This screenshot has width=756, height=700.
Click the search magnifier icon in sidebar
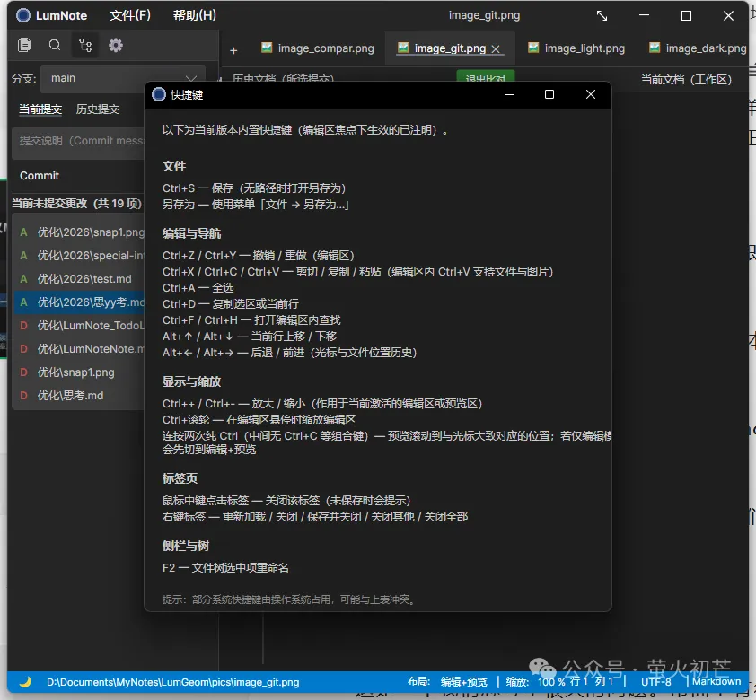pos(55,45)
